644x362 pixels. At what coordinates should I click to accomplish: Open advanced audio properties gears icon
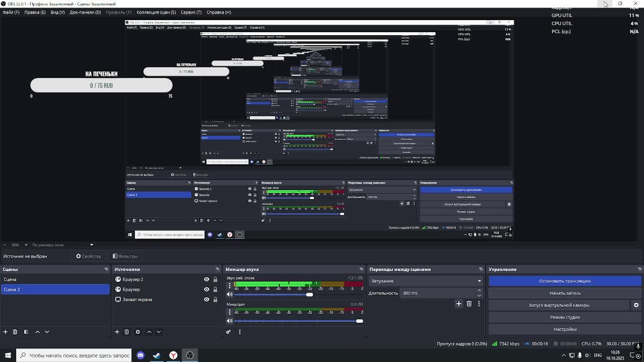[x=228, y=332]
